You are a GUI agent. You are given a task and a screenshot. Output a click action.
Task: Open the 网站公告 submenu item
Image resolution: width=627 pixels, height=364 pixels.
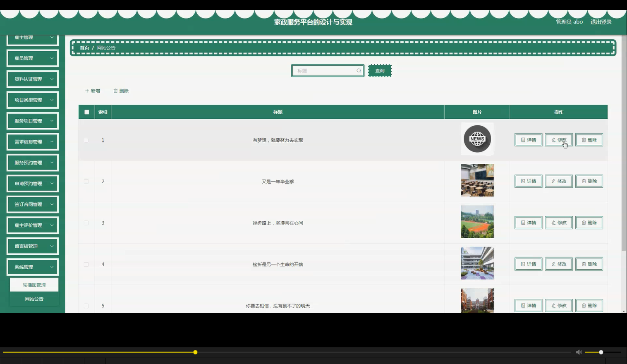34,299
